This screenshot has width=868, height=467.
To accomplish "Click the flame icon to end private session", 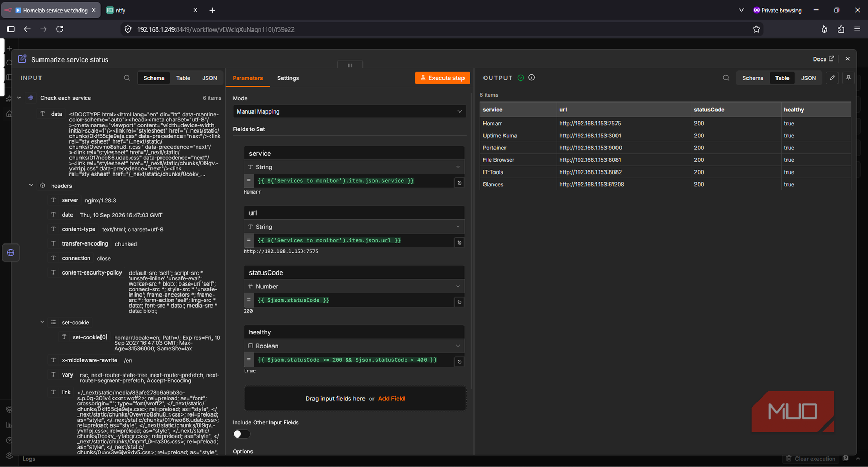I will (x=824, y=29).
